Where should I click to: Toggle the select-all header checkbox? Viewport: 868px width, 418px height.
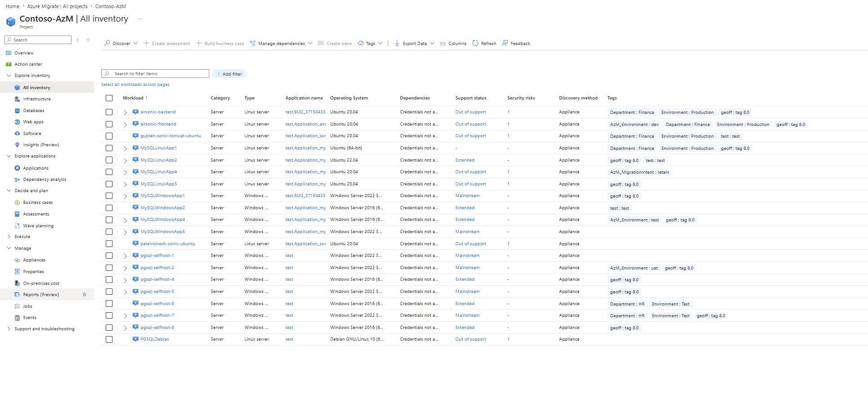(109, 98)
